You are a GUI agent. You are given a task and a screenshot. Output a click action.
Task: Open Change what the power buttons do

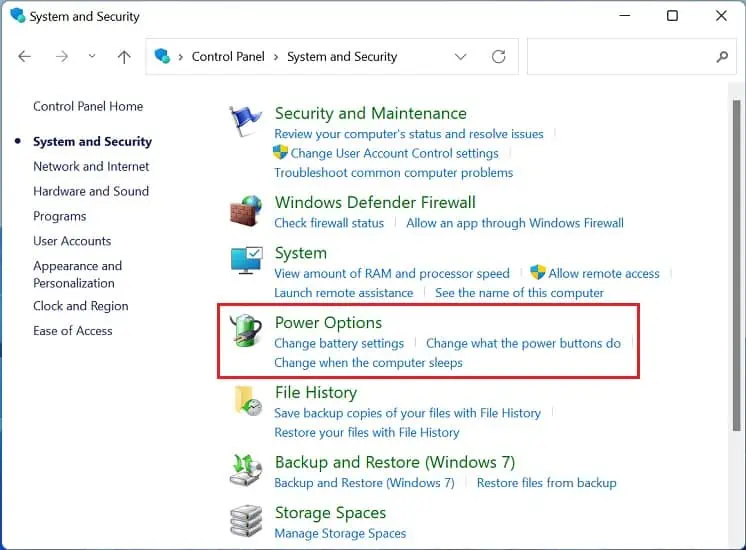click(523, 343)
